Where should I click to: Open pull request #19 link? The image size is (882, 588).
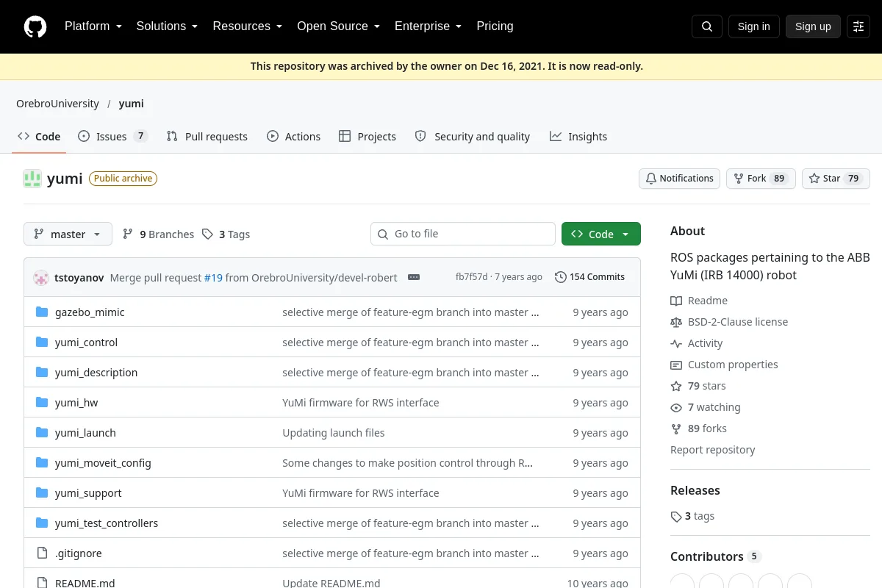(x=213, y=278)
